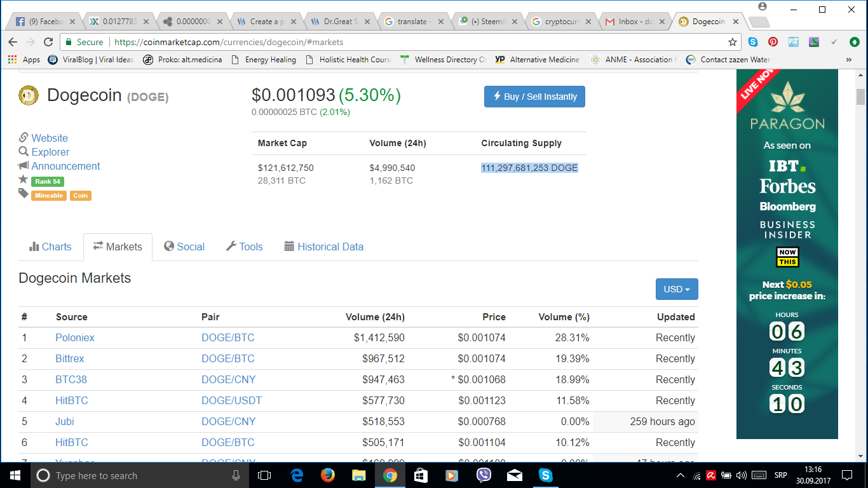
Task: Open the Mail app on the taskbar
Action: (515, 475)
